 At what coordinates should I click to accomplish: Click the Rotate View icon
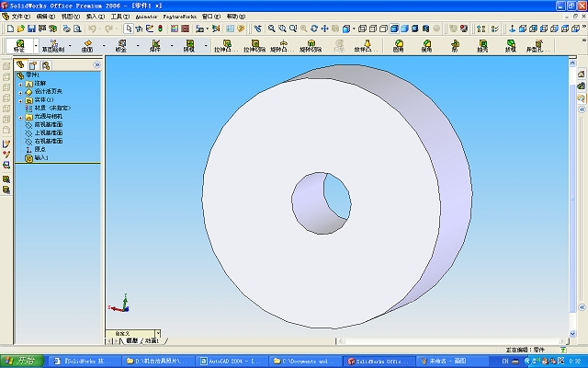[x=314, y=29]
